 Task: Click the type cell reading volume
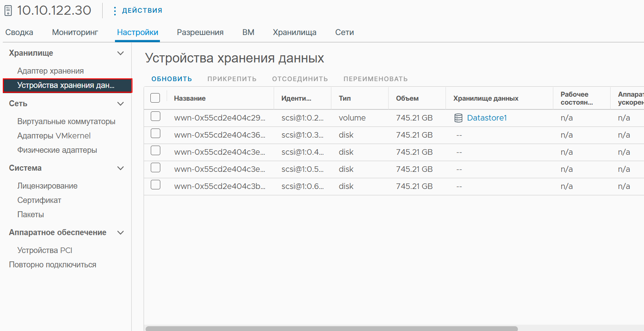352,118
